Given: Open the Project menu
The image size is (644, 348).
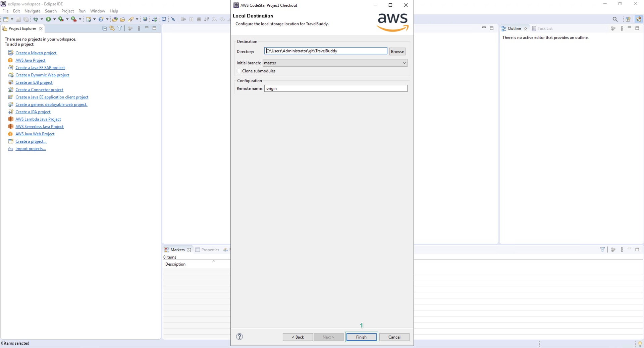Looking at the screenshot, I should pyautogui.click(x=67, y=11).
